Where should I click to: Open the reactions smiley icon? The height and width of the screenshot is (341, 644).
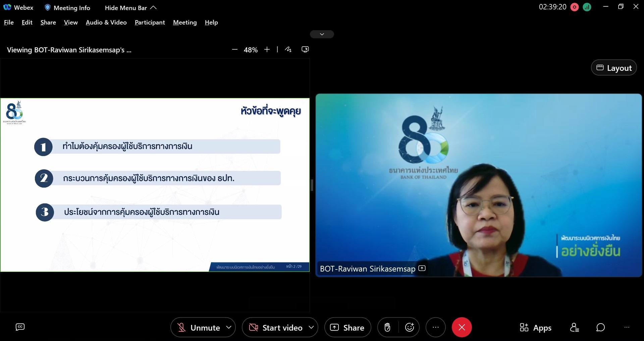point(410,327)
